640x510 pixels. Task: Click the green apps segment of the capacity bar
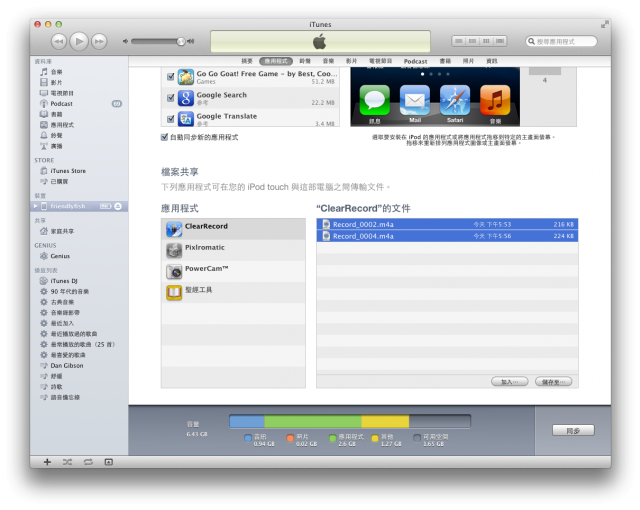point(313,421)
